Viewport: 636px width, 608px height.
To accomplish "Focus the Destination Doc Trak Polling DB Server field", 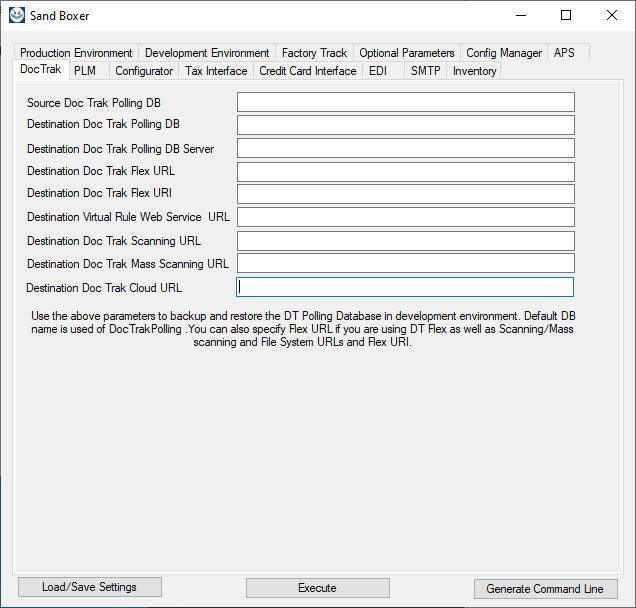I will pyautogui.click(x=405, y=148).
